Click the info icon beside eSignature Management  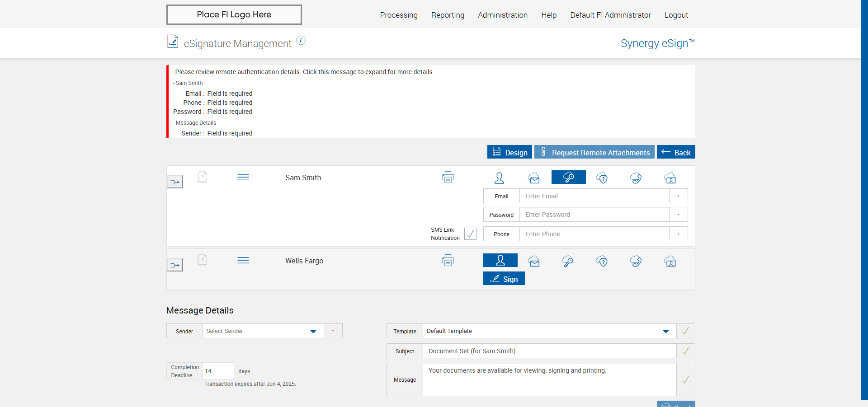(301, 41)
